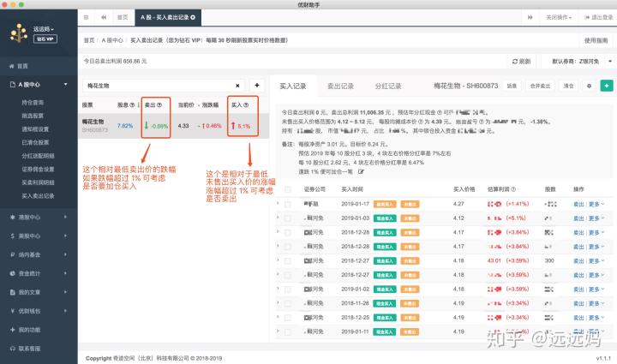Click 卖出 link in the 2018-11-28 row
This screenshot has height=364, width=617.
point(578,303)
